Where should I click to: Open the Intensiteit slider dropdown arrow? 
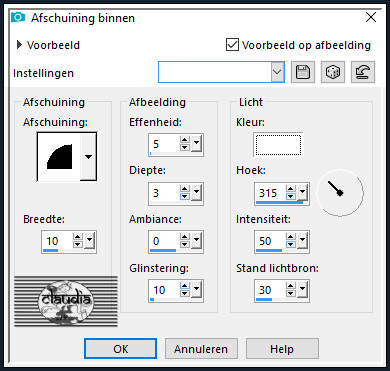302,241
